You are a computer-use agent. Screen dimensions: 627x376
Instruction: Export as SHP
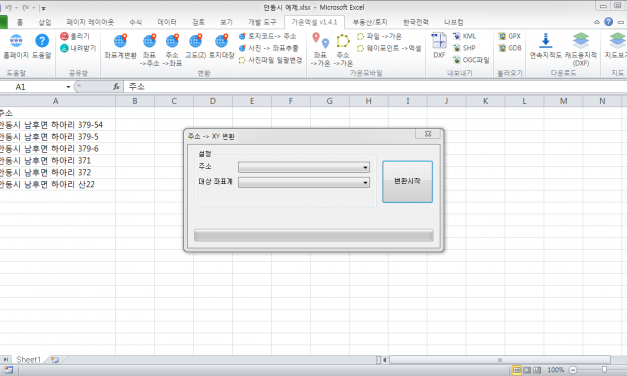[464, 48]
